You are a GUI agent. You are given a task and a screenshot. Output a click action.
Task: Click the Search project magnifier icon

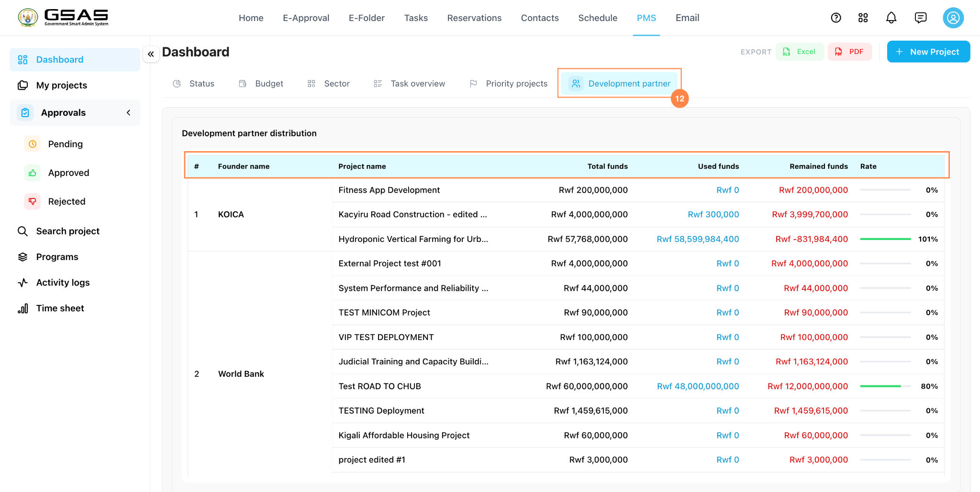(x=22, y=231)
